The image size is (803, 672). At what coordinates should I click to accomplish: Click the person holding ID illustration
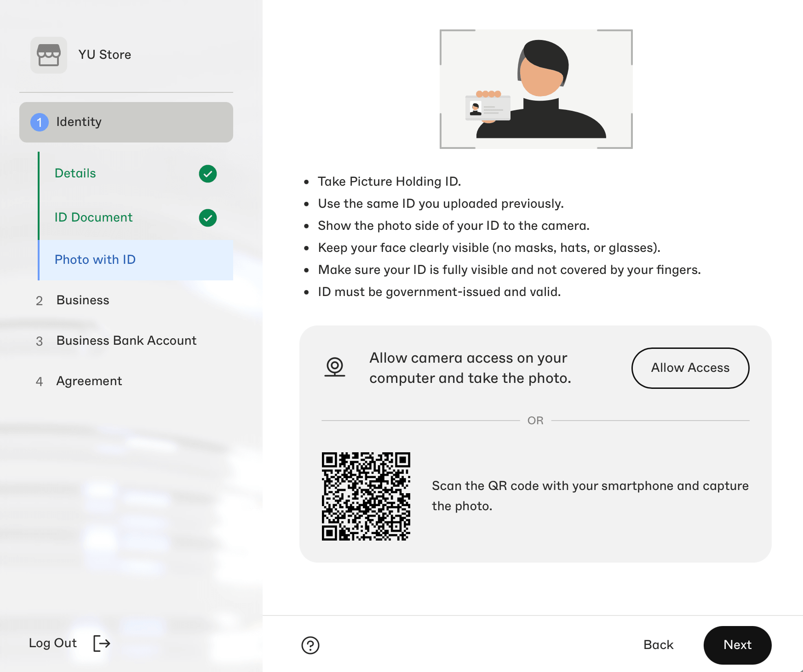(536, 89)
